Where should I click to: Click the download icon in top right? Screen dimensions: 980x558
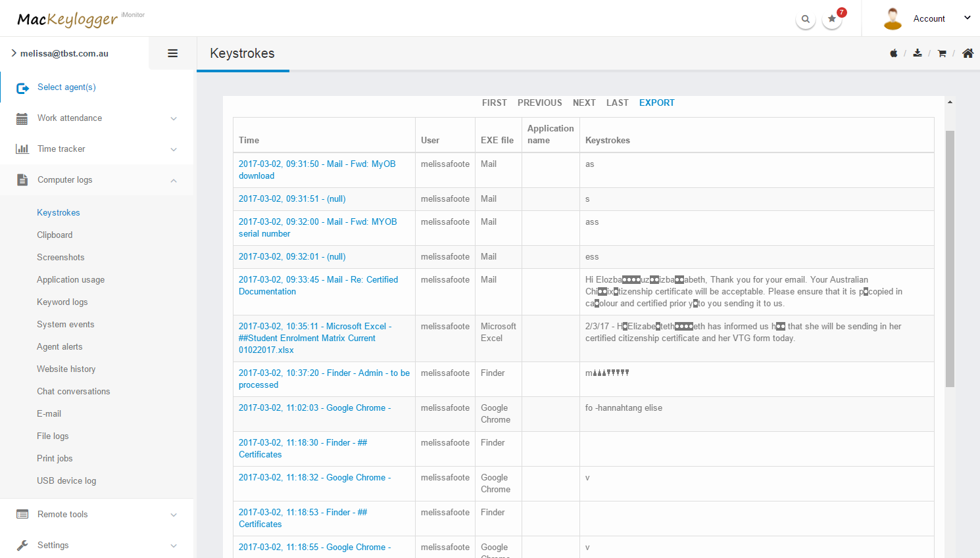pyautogui.click(x=918, y=53)
